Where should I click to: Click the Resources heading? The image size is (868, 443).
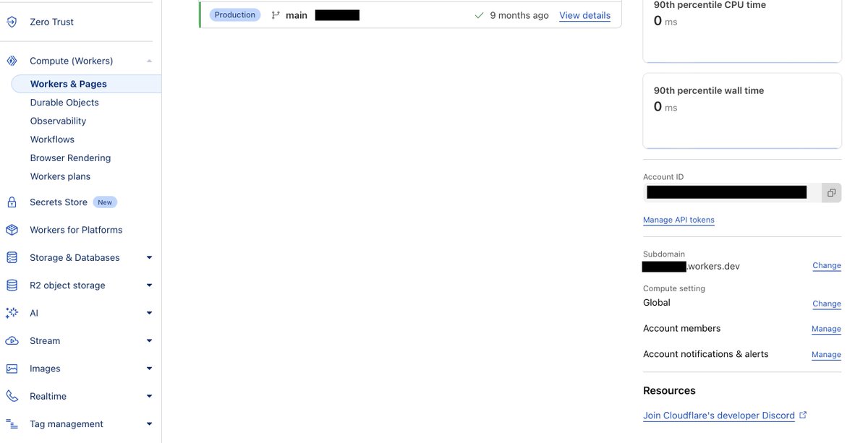tap(669, 390)
